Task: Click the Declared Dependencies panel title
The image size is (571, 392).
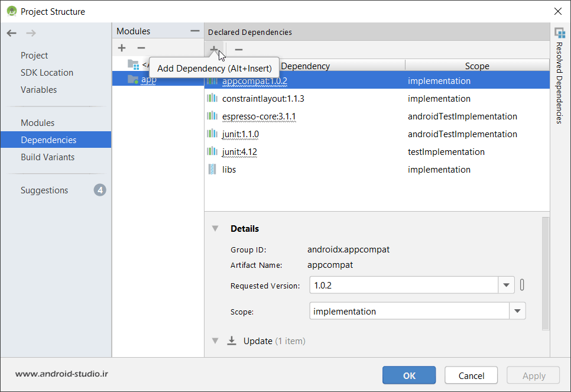Action: 250,32
